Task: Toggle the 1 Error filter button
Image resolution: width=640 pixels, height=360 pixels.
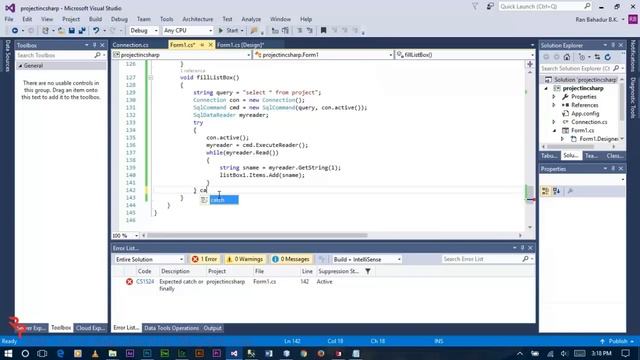Action: [204, 259]
